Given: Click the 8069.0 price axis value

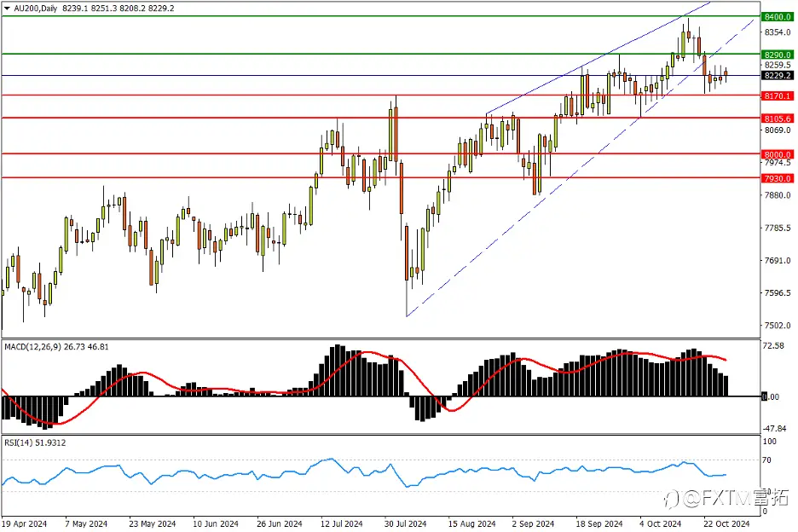Looking at the screenshot, I should point(778,130).
